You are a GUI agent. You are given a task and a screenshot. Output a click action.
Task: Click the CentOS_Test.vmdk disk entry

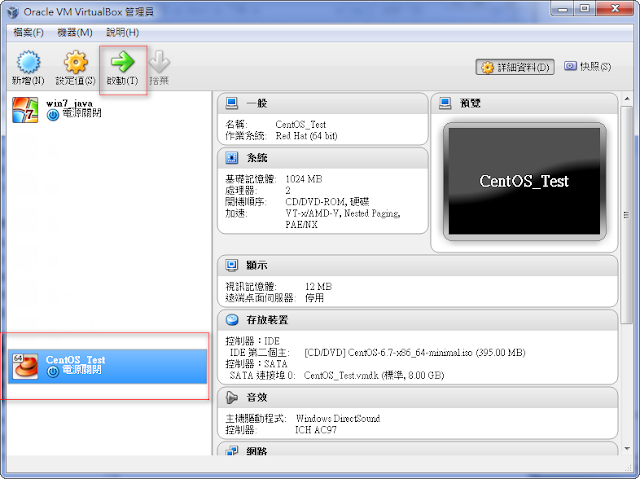pyautogui.click(x=373, y=375)
